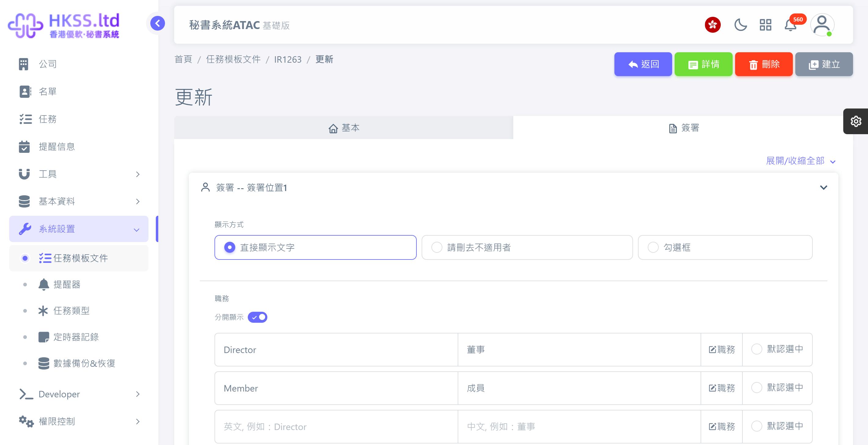The height and width of the screenshot is (445, 868).
Task: Switch to the 簽署 tab
Action: click(684, 128)
